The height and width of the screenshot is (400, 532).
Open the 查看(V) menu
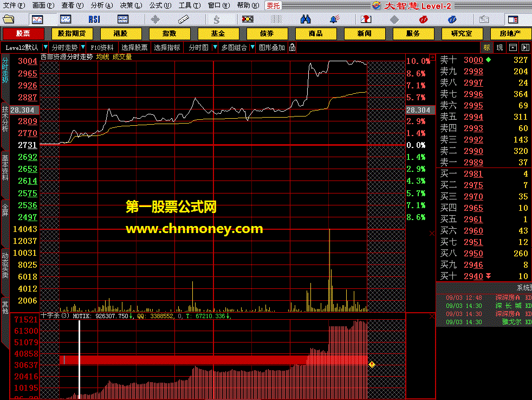(x=72, y=5)
